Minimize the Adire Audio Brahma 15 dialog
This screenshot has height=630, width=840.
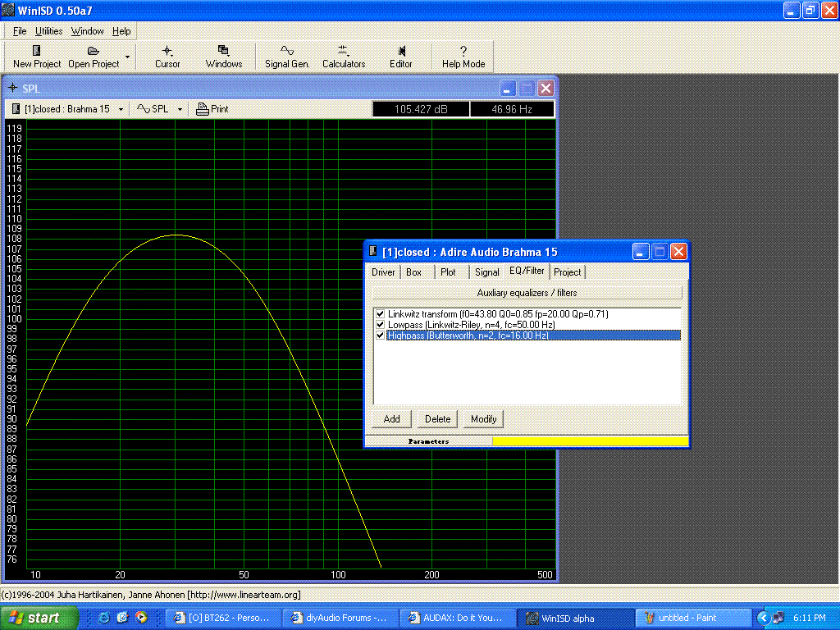(641, 251)
